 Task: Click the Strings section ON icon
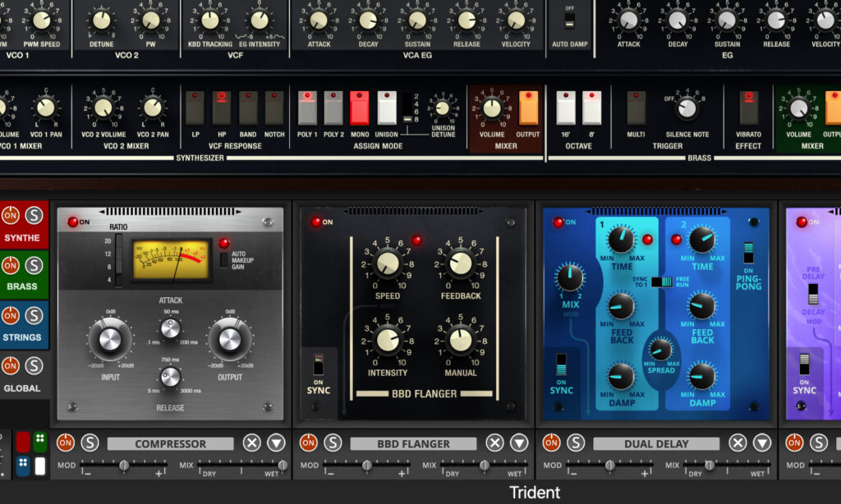[11, 315]
